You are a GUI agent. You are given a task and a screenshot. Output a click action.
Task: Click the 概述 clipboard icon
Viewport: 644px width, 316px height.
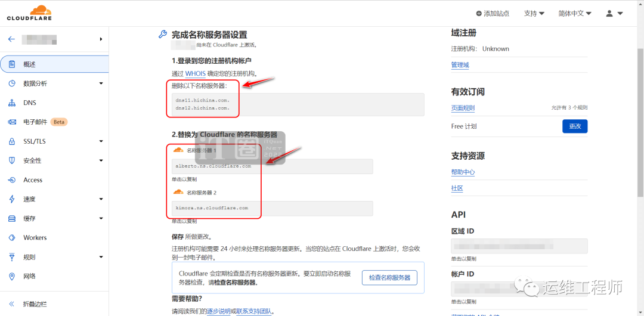point(12,64)
